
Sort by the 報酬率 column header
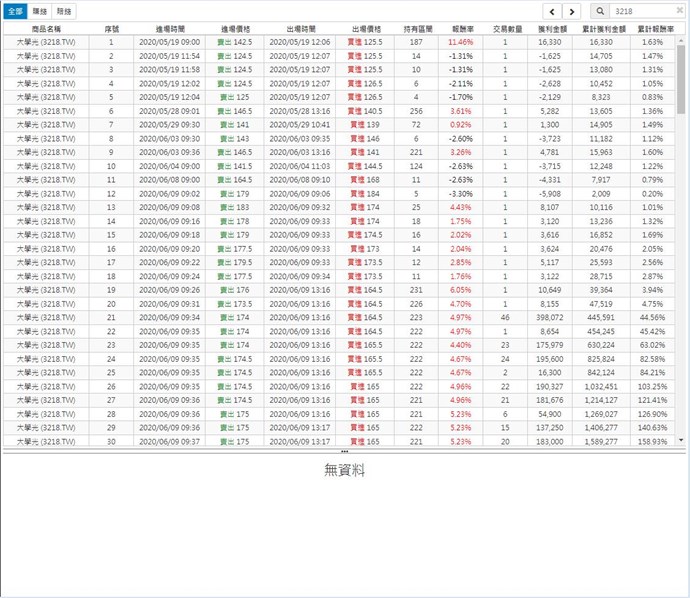(x=461, y=30)
